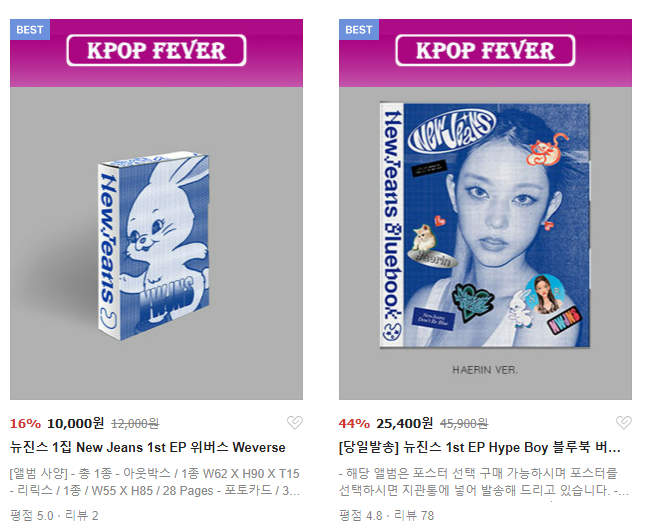The width and height of the screenshot is (647, 529).
Task: Click the poster description starting 해당 앨범은
Action: 484,482
